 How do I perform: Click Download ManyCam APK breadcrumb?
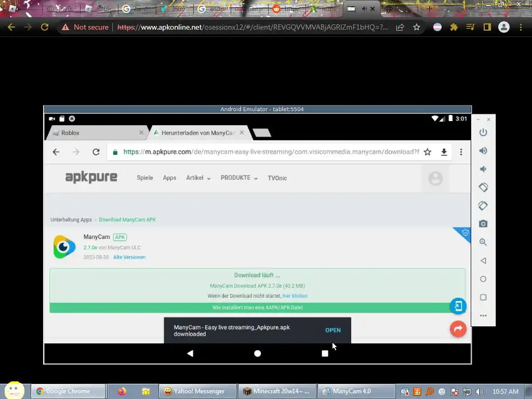127,220
